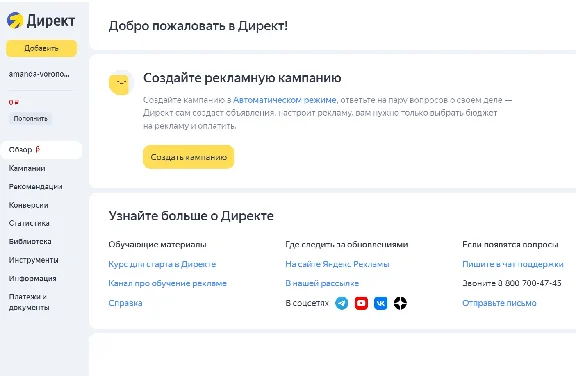Click the phone number 8 800 700-47-45
Viewport: 576px width, 376px height.
pyautogui.click(x=529, y=283)
